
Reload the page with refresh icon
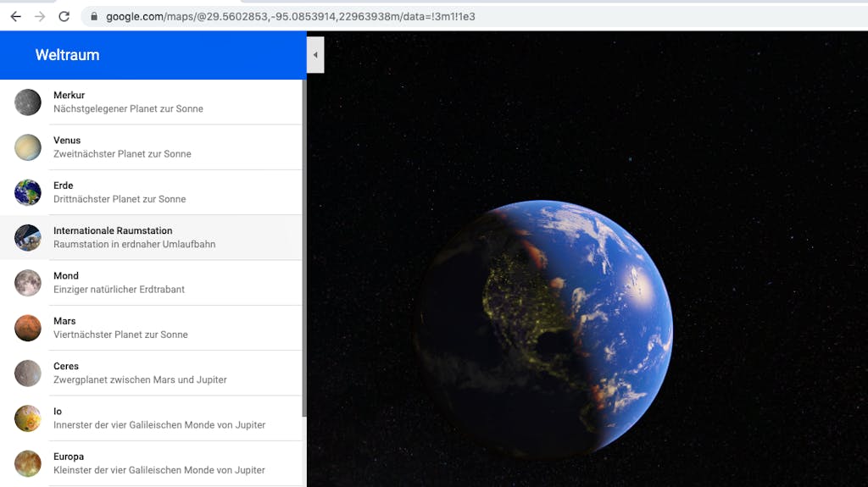[x=64, y=17]
